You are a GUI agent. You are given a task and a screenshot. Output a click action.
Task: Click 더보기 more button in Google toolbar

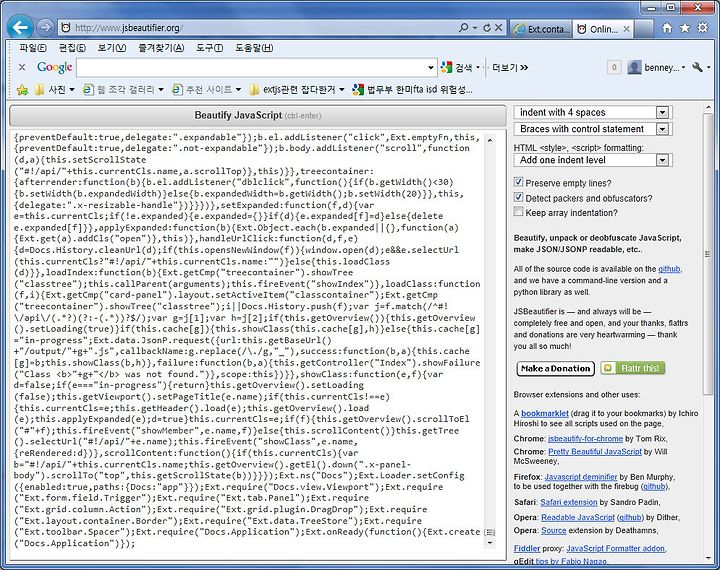[x=510, y=68]
